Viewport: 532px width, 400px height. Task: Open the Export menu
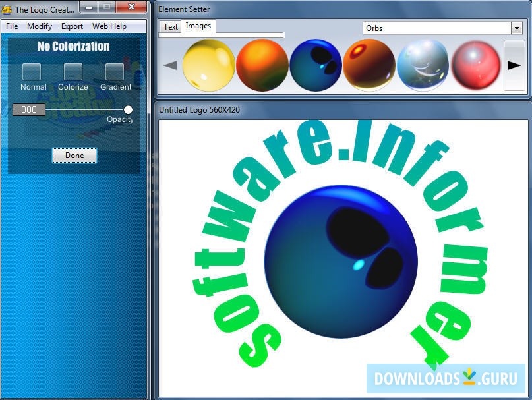pos(72,26)
